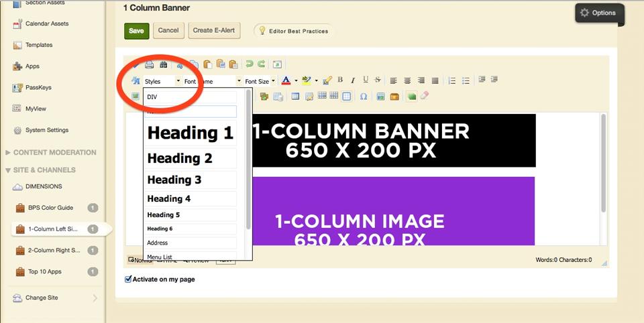The width and height of the screenshot is (644, 323).
Task: Choose Heading 1 style
Action: click(191, 133)
